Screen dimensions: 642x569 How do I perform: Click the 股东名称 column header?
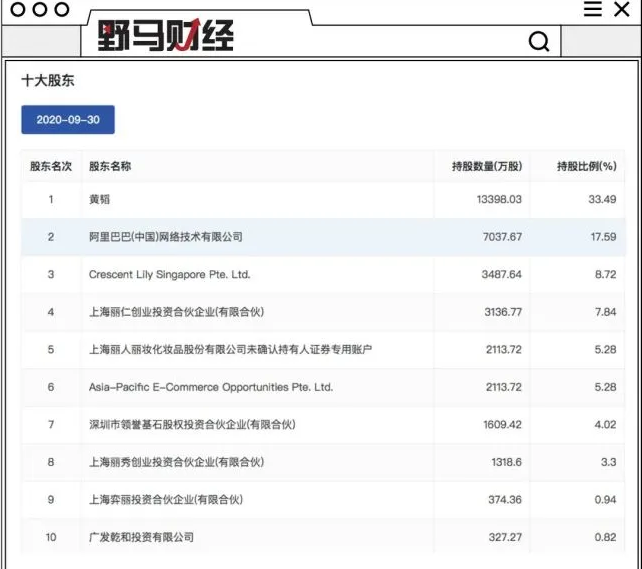click(x=110, y=166)
